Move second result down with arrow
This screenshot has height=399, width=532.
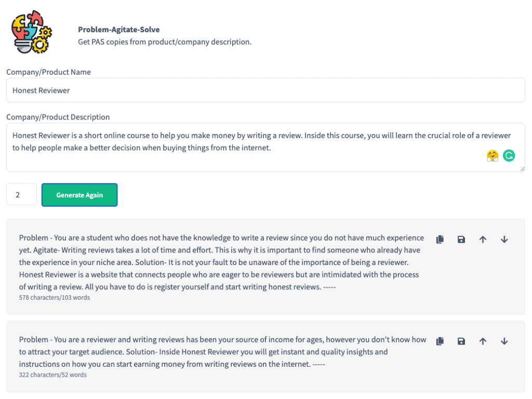pyautogui.click(x=504, y=341)
